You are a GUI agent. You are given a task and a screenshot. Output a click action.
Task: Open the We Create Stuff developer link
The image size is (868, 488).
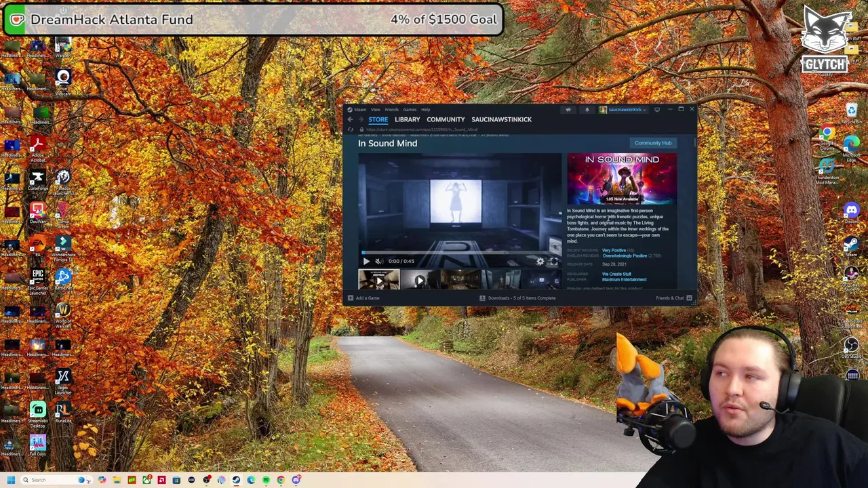coord(616,274)
